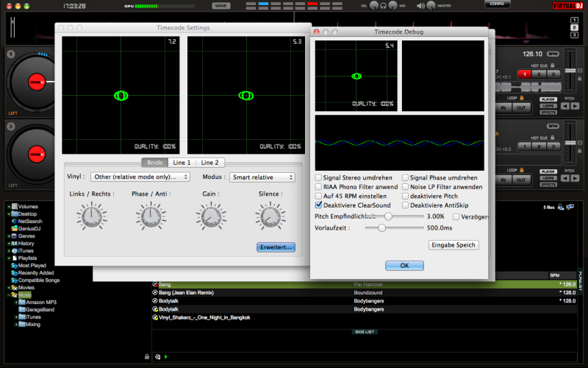Screen dimensions: 588x368
Task: Expand the Desktop tree node
Action: pos(8,213)
